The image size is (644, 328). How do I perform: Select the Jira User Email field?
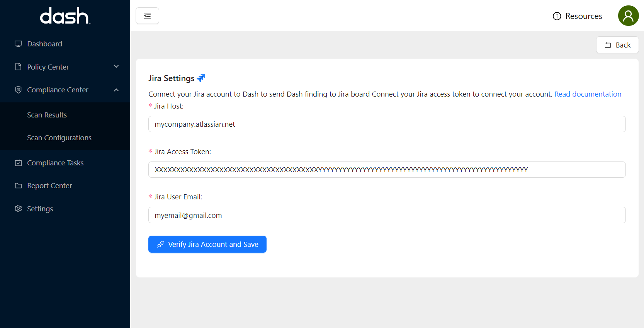pos(386,216)
